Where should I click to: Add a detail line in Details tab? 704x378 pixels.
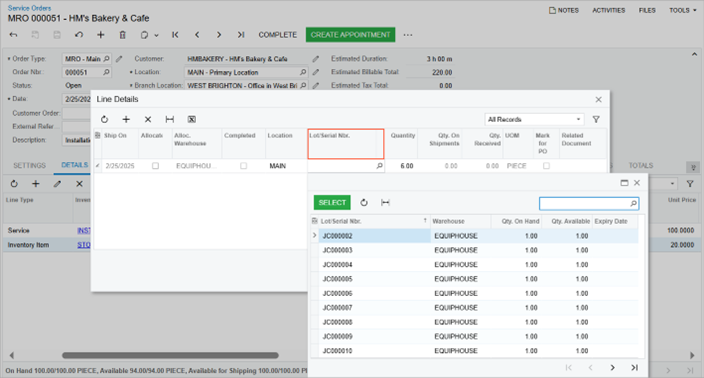(36, 184)
